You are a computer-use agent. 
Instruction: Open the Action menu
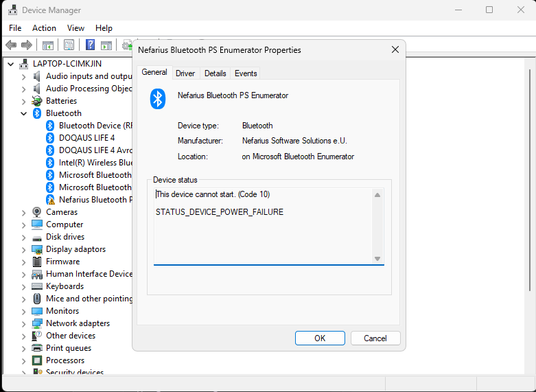point(44,28)
